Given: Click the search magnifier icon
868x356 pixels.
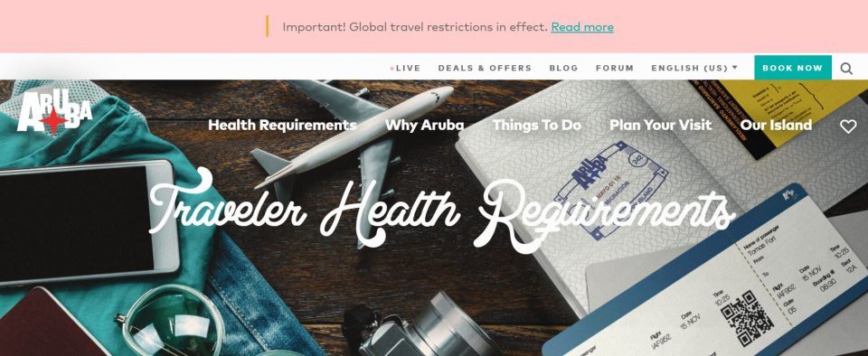Looking at the screenshot, I should coord(846,69).
